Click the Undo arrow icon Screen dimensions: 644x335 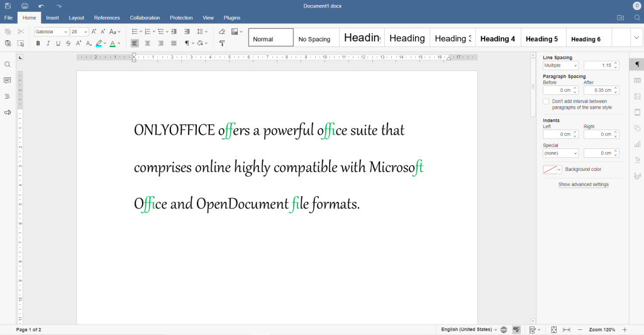pos(41,6)
